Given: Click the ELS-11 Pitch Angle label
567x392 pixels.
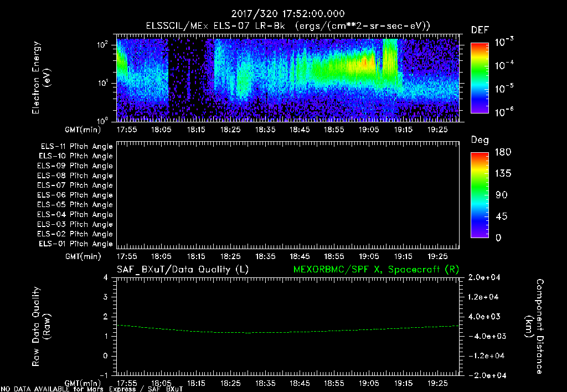Looking at the screenshot, I should 76,147.
